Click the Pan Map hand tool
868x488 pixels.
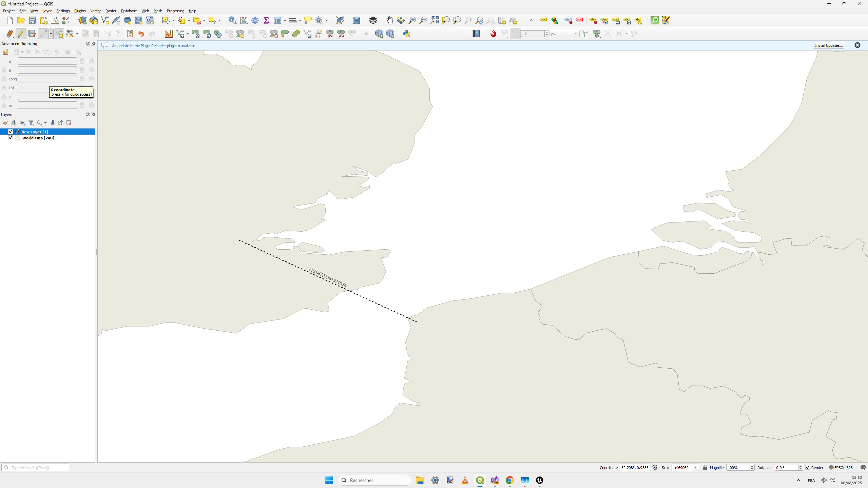pyautogui.click(x=390, y=20)
